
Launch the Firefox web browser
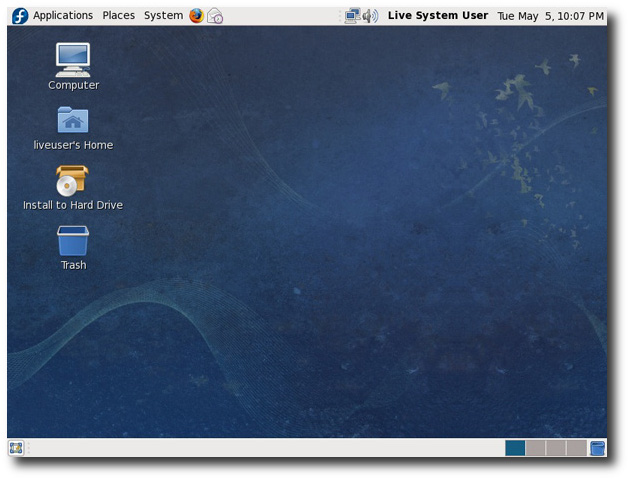tap(196, 16)
